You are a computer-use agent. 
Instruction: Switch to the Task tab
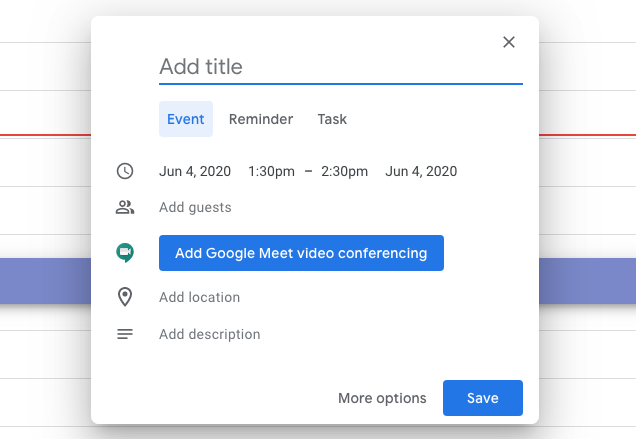332,119
